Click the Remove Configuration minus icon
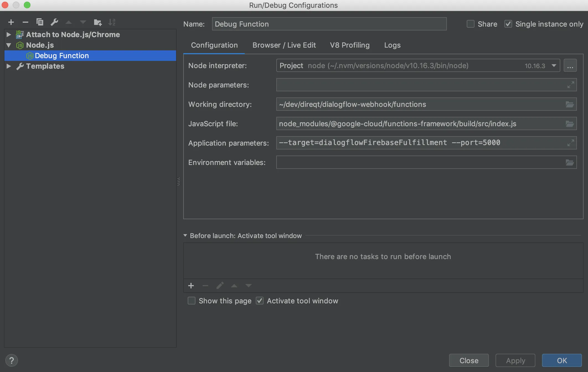Screen dimensions: 588x372 (25, 22)
